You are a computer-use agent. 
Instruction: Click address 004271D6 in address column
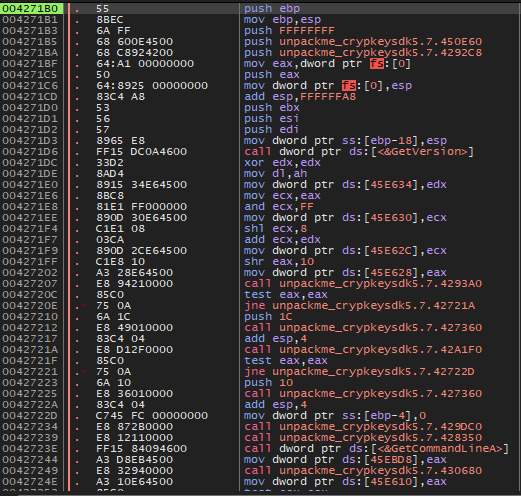click(30, 151)
